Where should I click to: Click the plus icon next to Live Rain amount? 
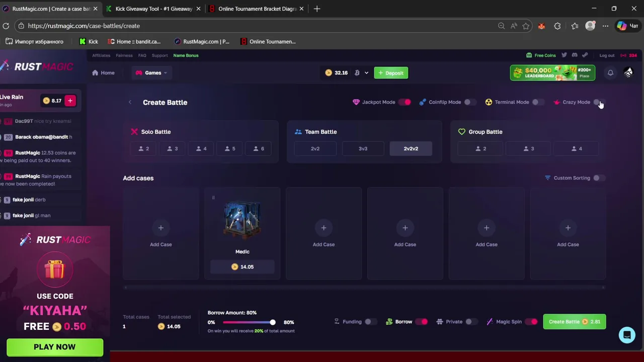click(70, 101)
